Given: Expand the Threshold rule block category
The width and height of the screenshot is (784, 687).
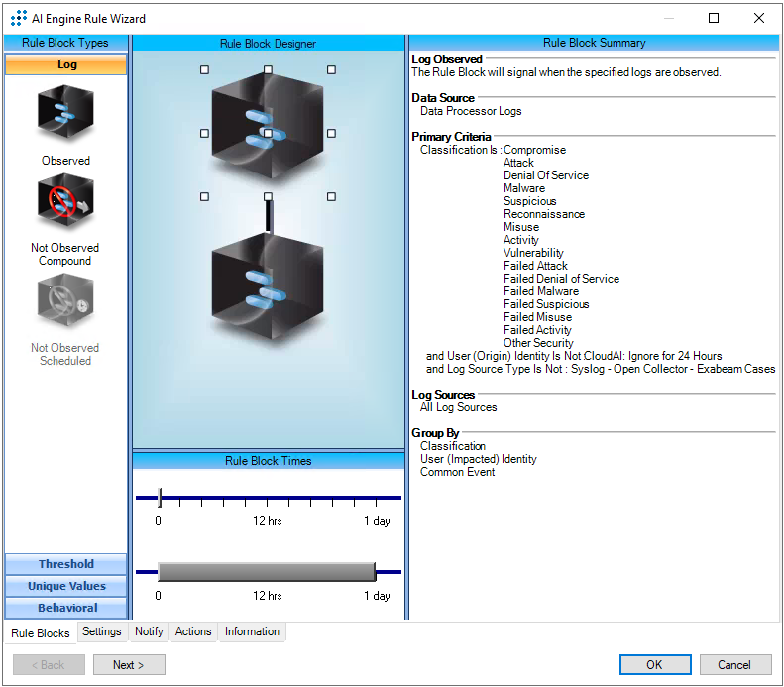Looking at the screenshot, I should (x=65, y=564).
